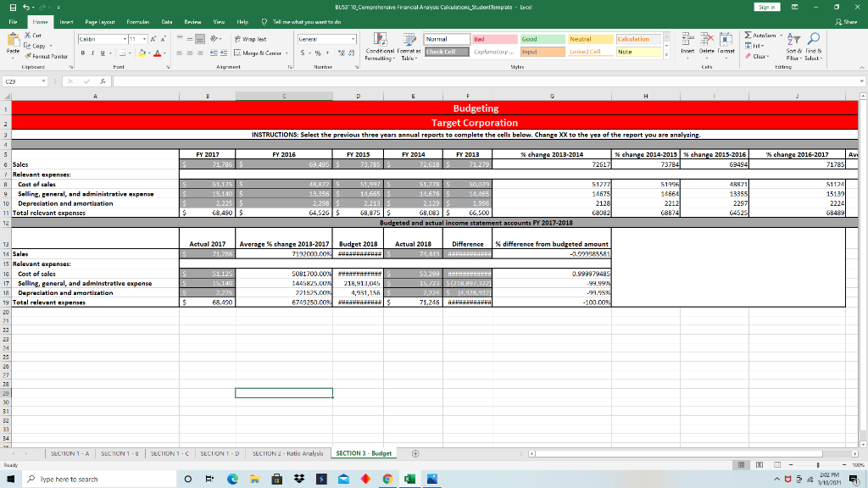The height and width of the screenshot is (488, 868).
Task: Toggle bold formatting on the selection
Action: point(81,52)
